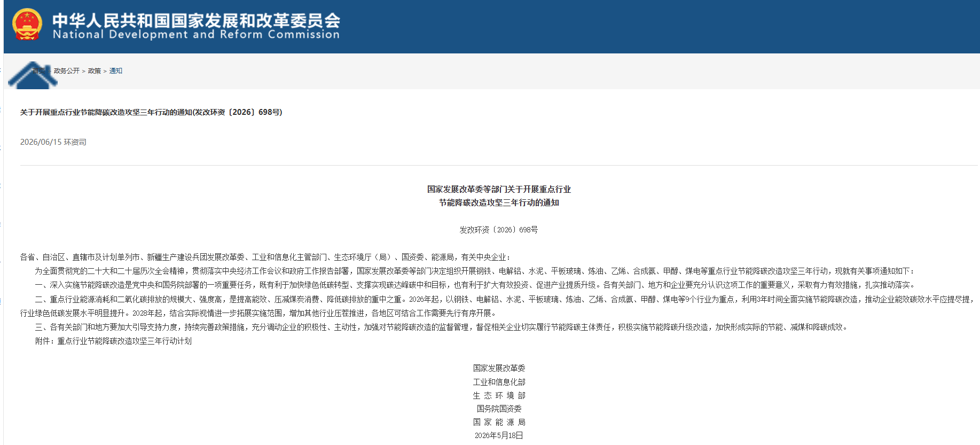This screenshot has height=445, width=980.
Task: Click the 生态环境部 signature line
Action: point(499,395)
